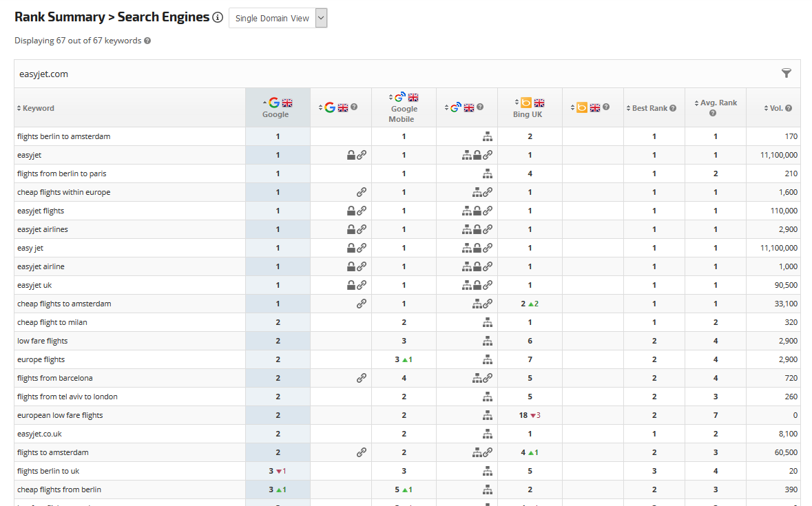
Task: Click the help icon in Vol. header
Action: point(789,108)
